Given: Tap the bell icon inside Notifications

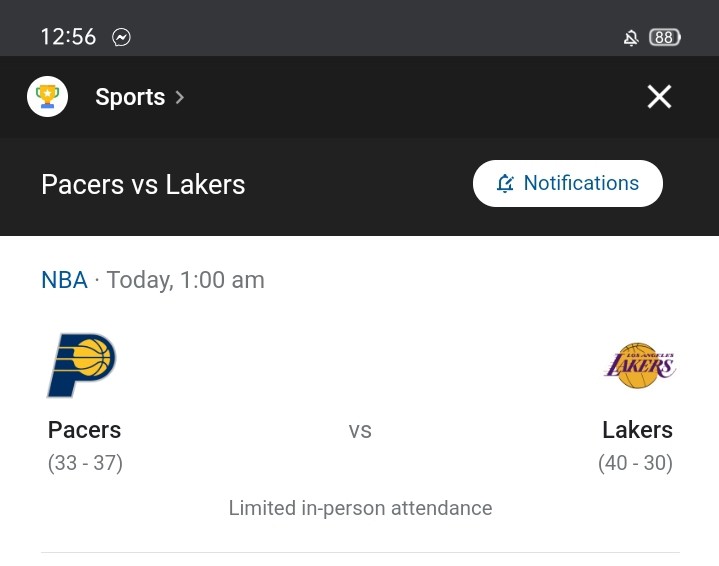Looking at the screenshot, I should point(505,183).
